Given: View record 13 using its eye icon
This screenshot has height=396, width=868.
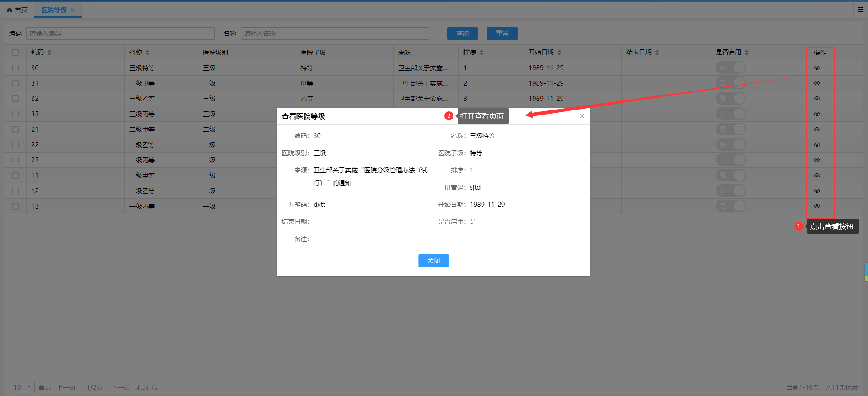Looking at the screenshot, I should point(817,206).
